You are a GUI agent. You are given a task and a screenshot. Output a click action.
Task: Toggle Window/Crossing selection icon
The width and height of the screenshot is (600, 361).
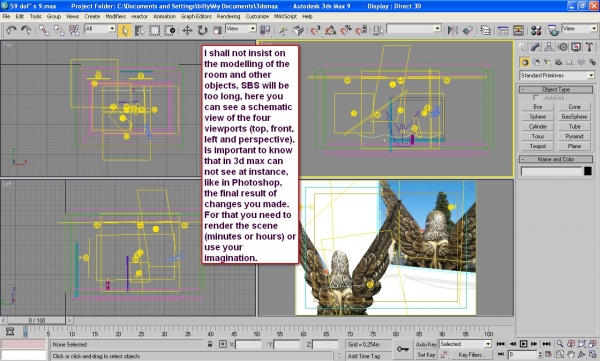point(169,30)
